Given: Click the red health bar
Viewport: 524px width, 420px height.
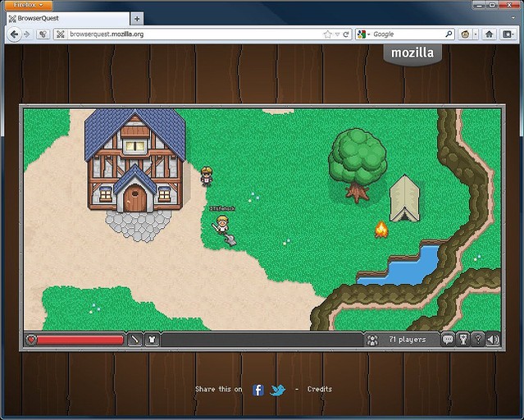Looking at the screenshot, I should tap(80, 340).
